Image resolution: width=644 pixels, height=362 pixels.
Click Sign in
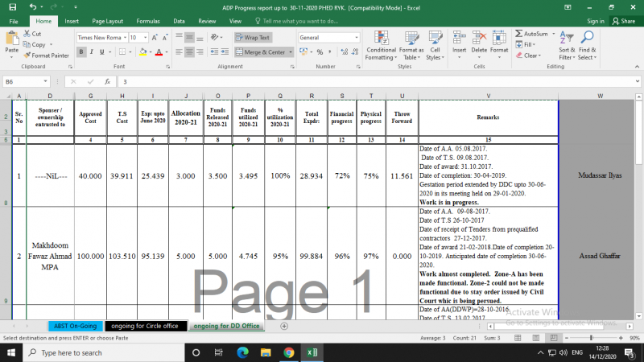click(595, 22)
